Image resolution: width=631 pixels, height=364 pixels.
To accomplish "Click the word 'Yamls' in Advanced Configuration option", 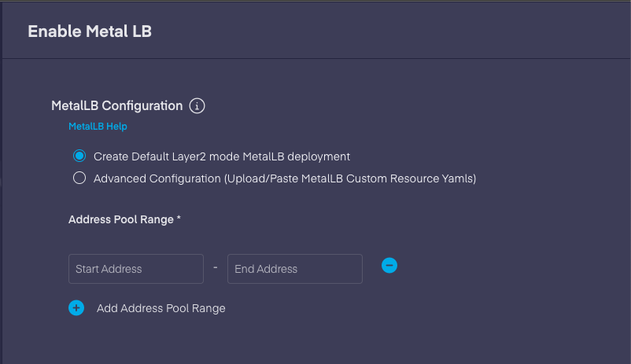I will click(459, 178).
